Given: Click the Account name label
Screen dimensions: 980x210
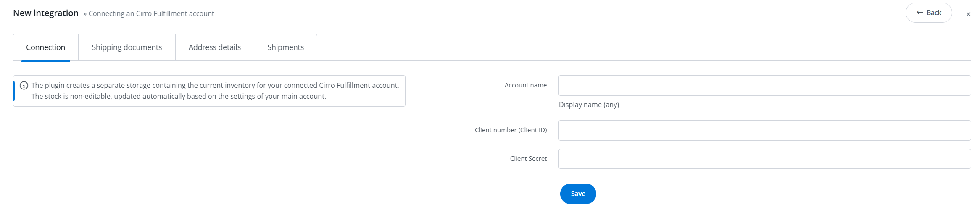Looking at the screenshot, I should 525,85.
